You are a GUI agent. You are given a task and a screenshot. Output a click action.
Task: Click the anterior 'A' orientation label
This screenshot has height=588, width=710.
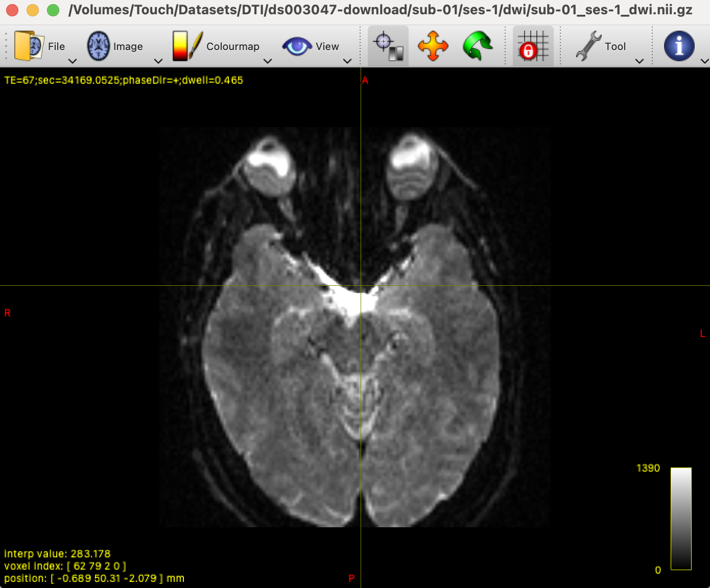point(365,80)
